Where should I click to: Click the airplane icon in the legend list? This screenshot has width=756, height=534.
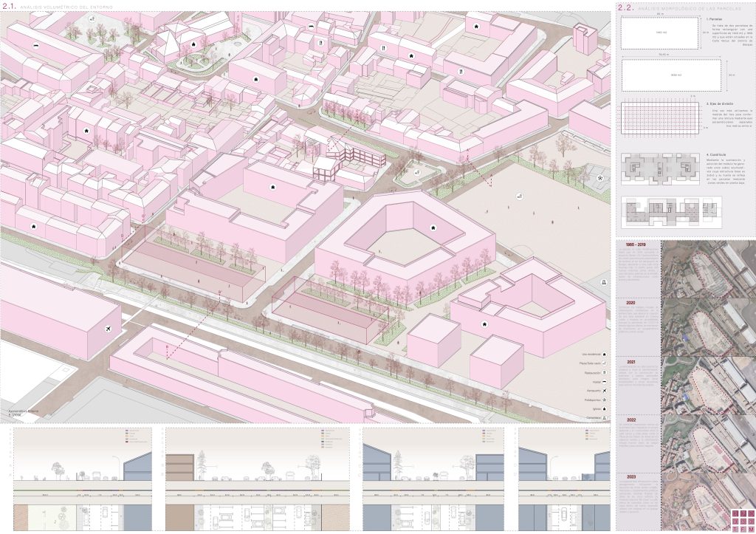pos(604,391)
